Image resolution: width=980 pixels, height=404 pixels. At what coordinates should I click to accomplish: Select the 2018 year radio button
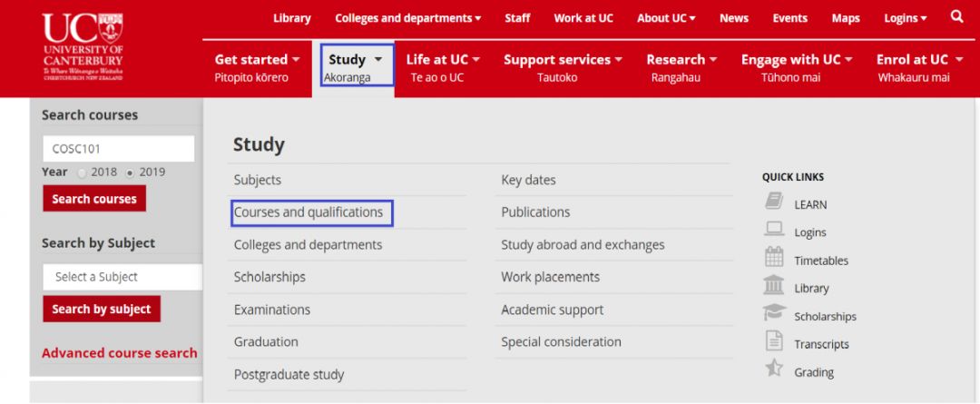(x=83, y=172)
